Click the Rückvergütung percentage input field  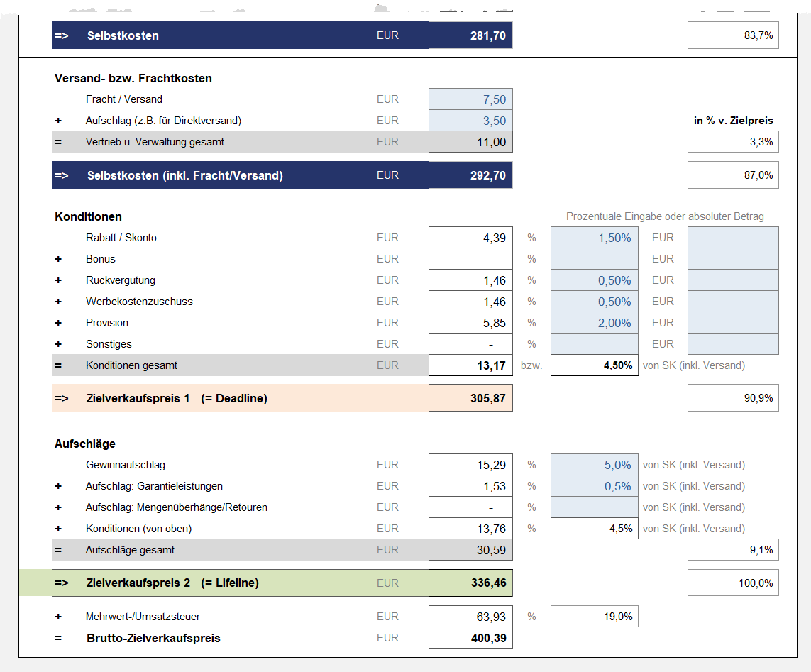tap(594, 280)
